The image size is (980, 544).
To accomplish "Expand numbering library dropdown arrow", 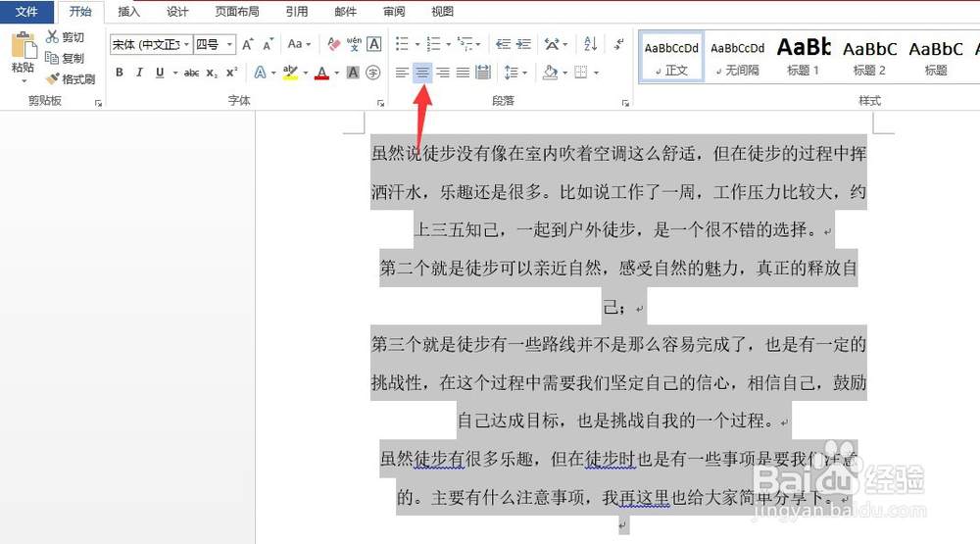I will click(449, 44).
